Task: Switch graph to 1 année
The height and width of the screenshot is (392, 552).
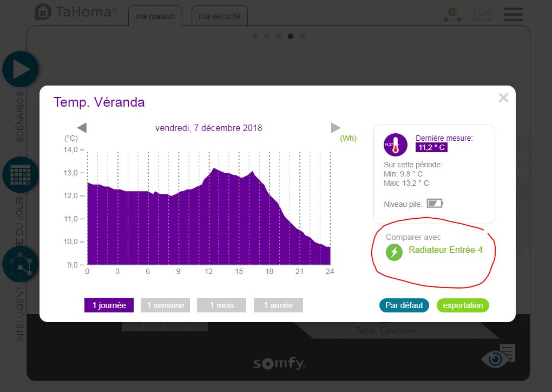Action: click(x=278, y=305)
